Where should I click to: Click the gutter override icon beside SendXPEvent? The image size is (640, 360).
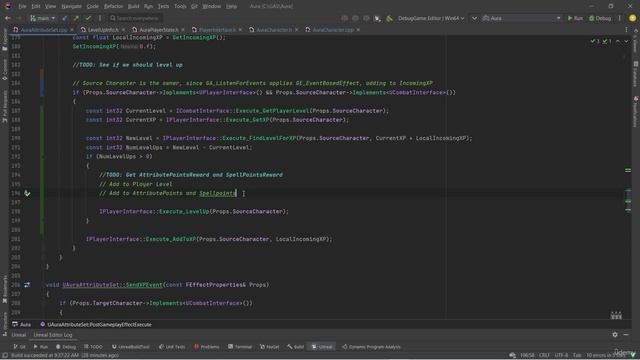coord(27,285)
